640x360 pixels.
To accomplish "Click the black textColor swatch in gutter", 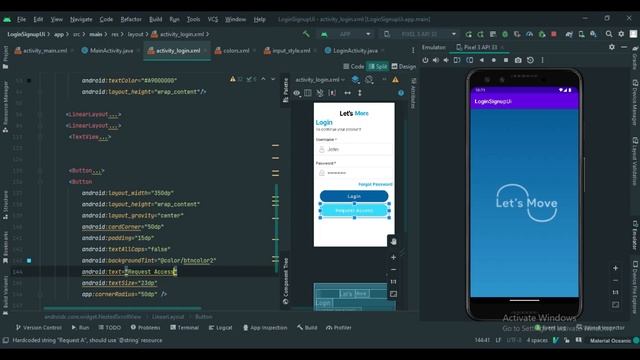I will [29, 81].
